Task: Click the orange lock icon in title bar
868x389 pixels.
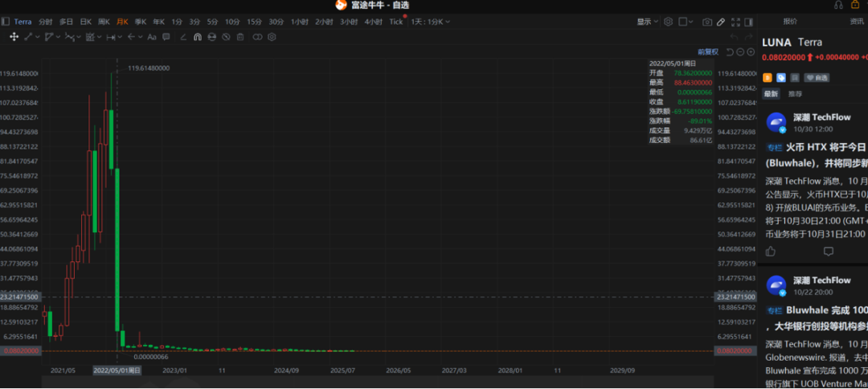Action: (855, 5)
